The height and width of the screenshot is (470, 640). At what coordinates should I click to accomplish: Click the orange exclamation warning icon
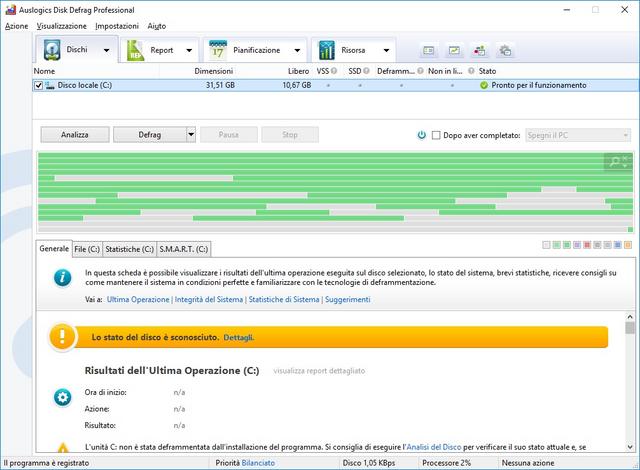pyautogui.click(x=62, y=337)
